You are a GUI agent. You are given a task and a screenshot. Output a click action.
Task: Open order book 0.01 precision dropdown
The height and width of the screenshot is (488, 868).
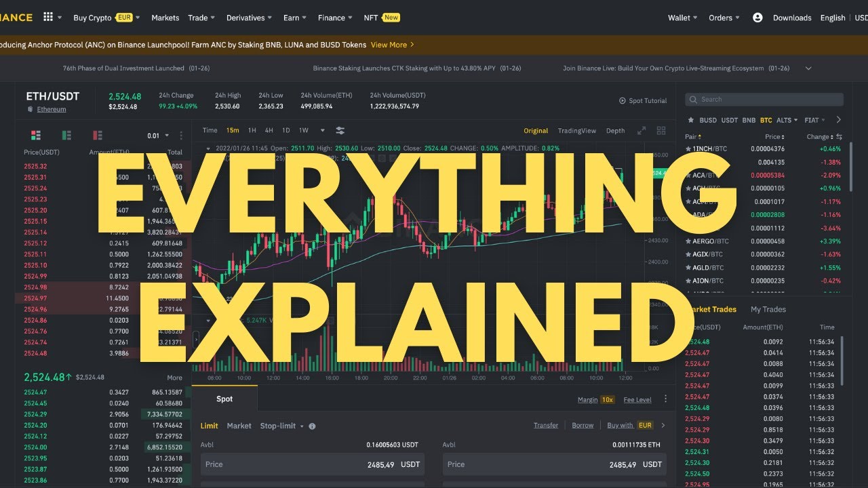157,136
